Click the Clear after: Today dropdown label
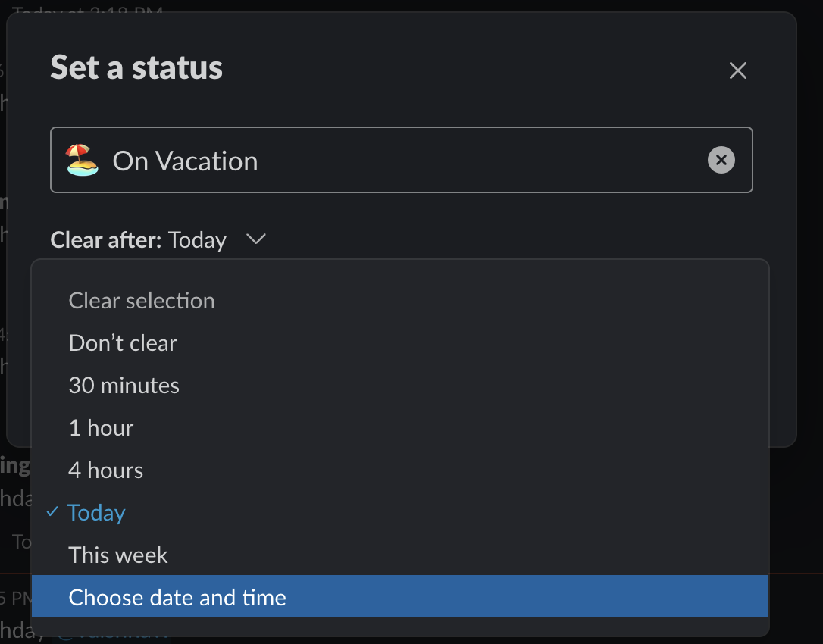823x644 pixels. click(158, 240)
